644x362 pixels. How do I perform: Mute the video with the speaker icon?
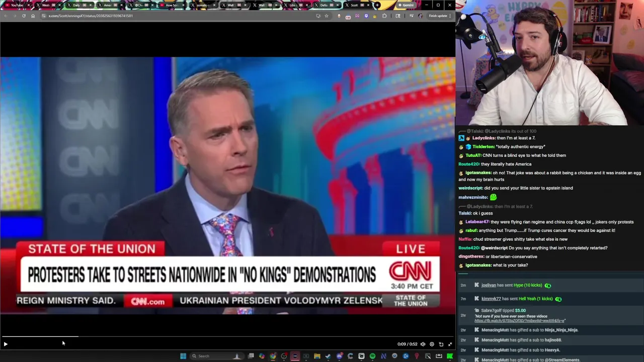tap(423, 344)
